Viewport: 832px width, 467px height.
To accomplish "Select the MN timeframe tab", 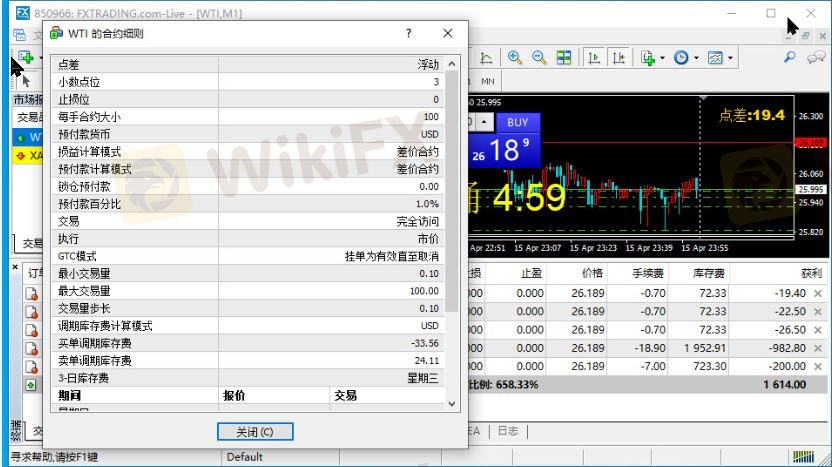I will pos(488,81).
